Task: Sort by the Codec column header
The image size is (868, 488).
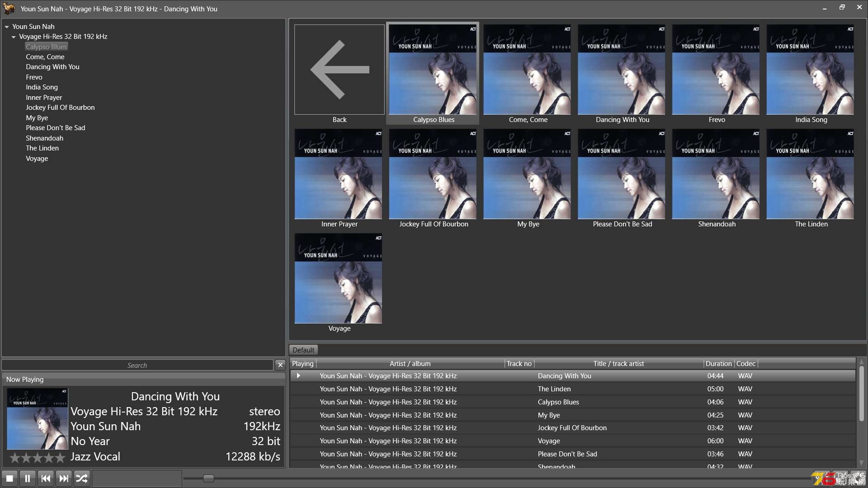Action: pos(746,363)
